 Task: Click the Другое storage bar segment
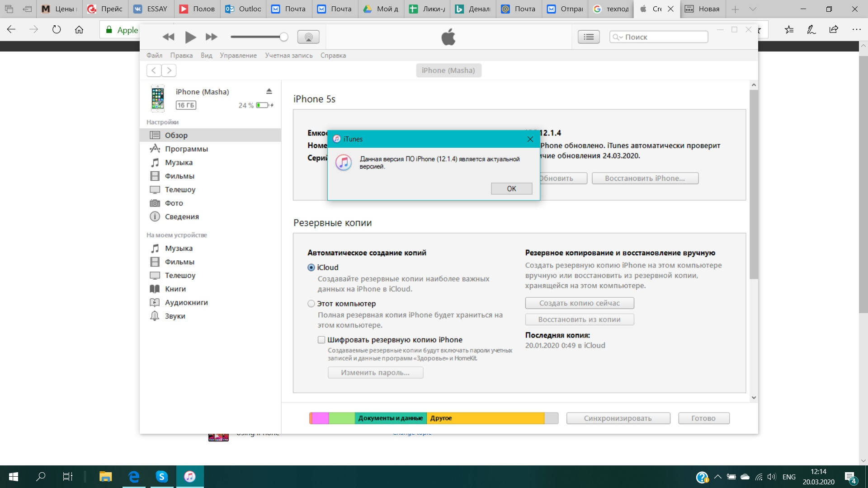(485, 418)
